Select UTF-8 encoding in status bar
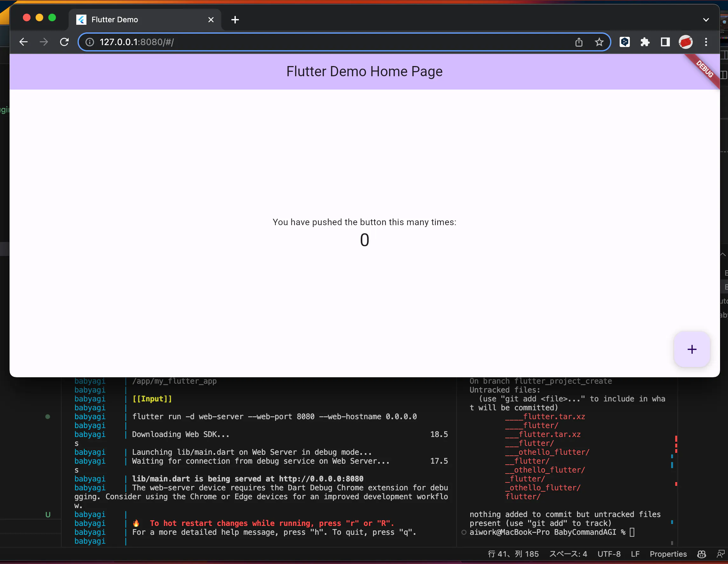 pos(609,554)
